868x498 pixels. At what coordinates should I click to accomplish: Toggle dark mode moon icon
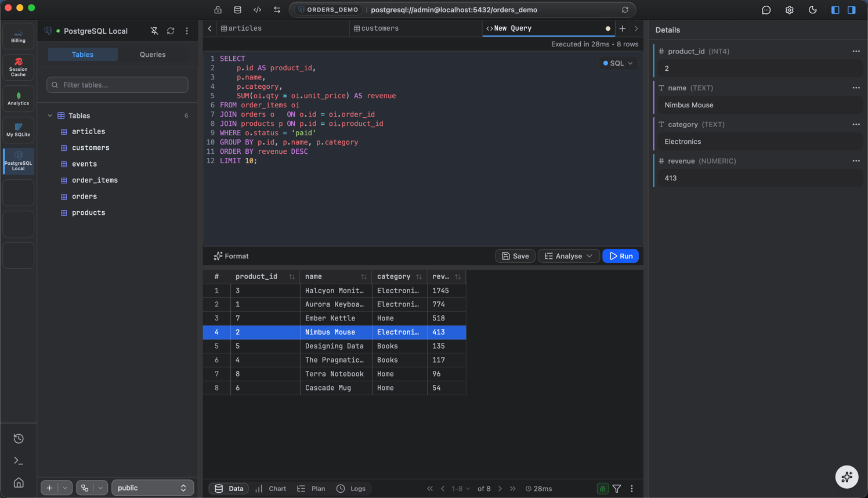click(x=813, y=10)
